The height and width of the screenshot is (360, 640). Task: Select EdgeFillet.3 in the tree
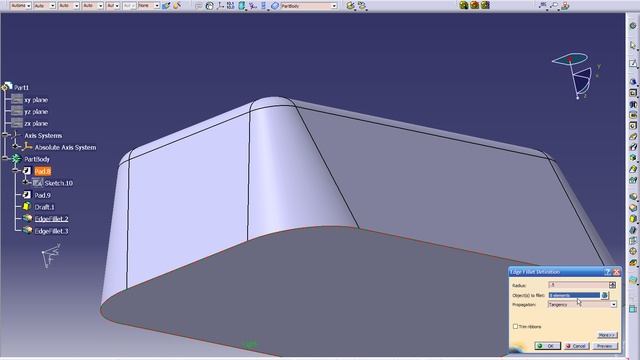coord(51,231)
